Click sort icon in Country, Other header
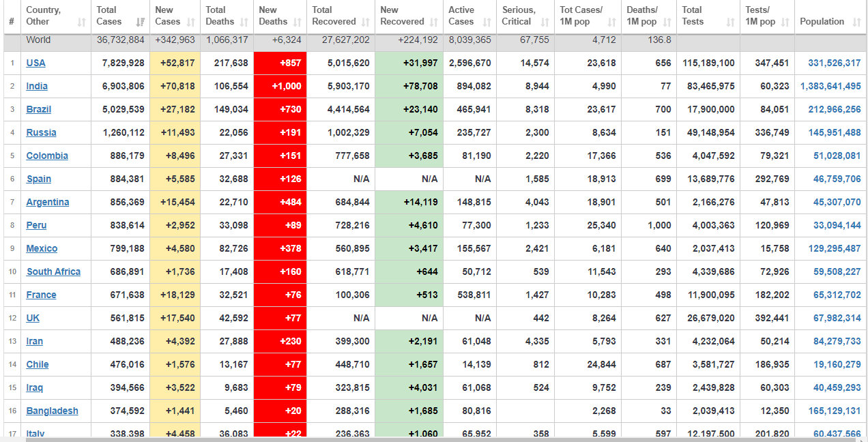Viewport: 868px width, 442px height. click(82, 23)
